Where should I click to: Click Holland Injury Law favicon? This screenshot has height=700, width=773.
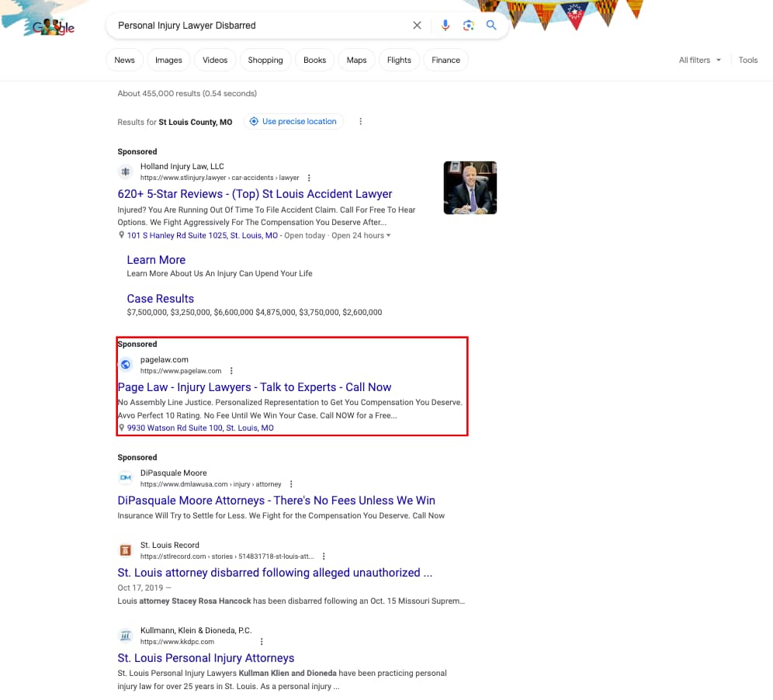click(x=126, y=172)
